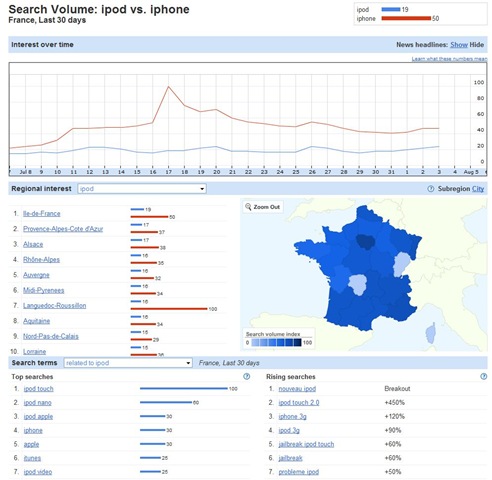
Task: Click the red bar labeled 100 for Languedoc-Roussillon
Action: 169,309
